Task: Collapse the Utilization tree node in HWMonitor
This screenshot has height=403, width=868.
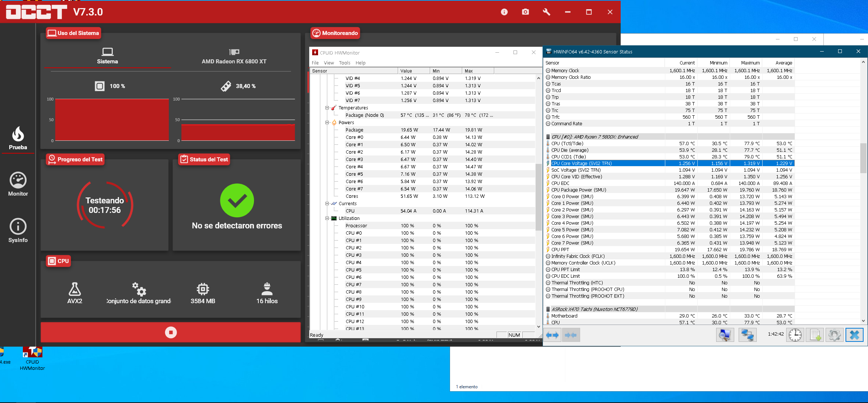Action: [327, 218]
